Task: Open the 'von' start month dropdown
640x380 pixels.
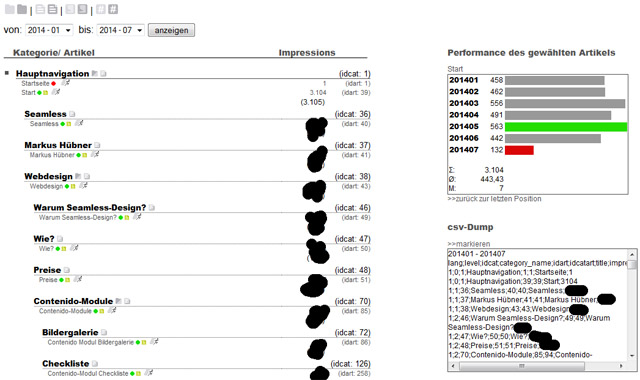Action: point(49,30)
